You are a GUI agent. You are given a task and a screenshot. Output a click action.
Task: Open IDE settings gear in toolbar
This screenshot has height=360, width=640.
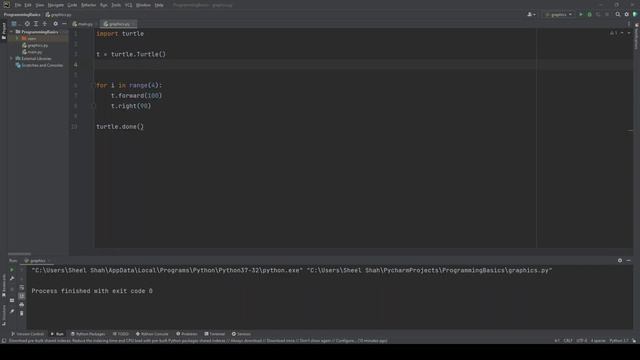pyautogui.click(x=627, y=15)
